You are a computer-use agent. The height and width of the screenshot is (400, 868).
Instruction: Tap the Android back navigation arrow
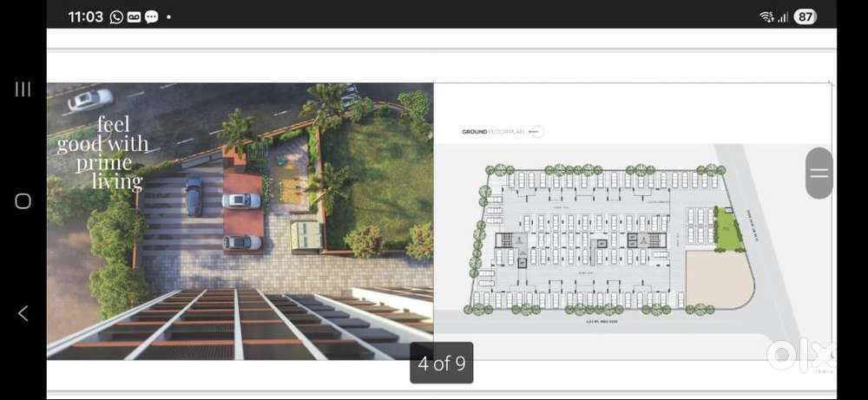click(23, 313)
